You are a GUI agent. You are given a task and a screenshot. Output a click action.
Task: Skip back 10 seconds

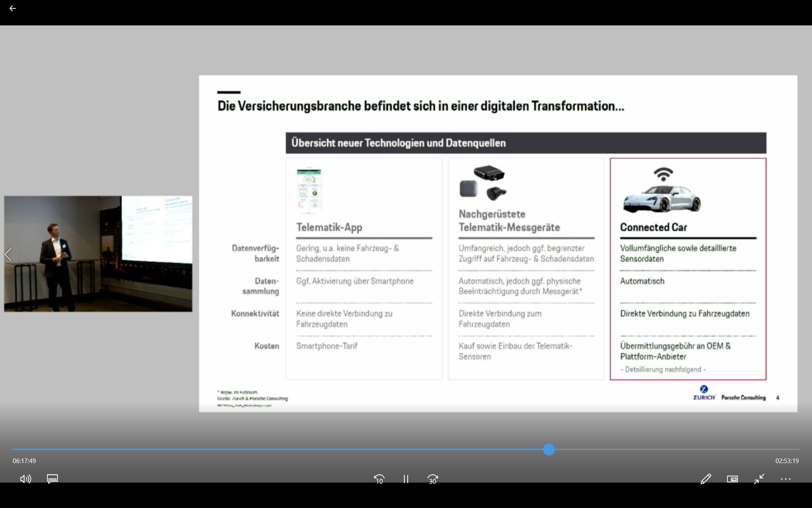pyautogui.click(x=379, y=479)
